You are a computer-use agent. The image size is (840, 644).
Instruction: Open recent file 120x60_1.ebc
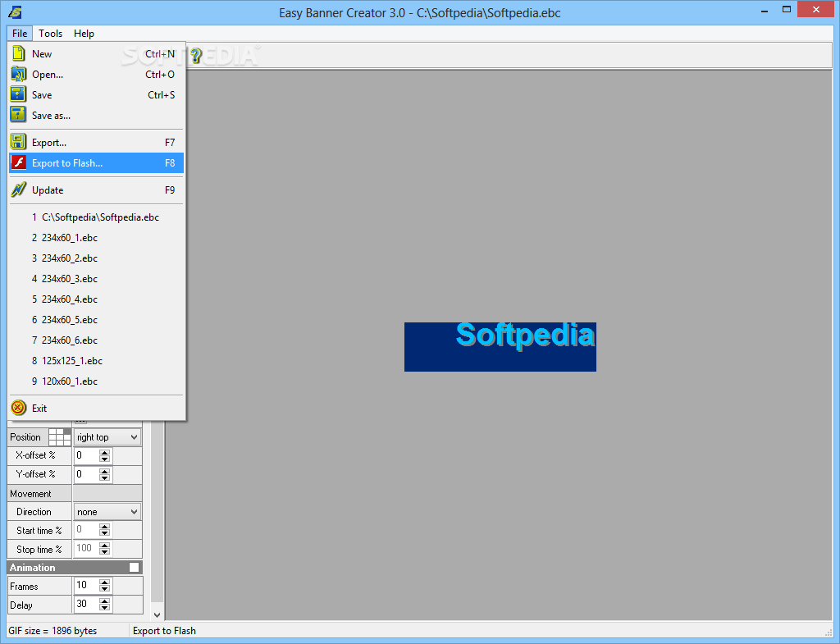(97, 381)
